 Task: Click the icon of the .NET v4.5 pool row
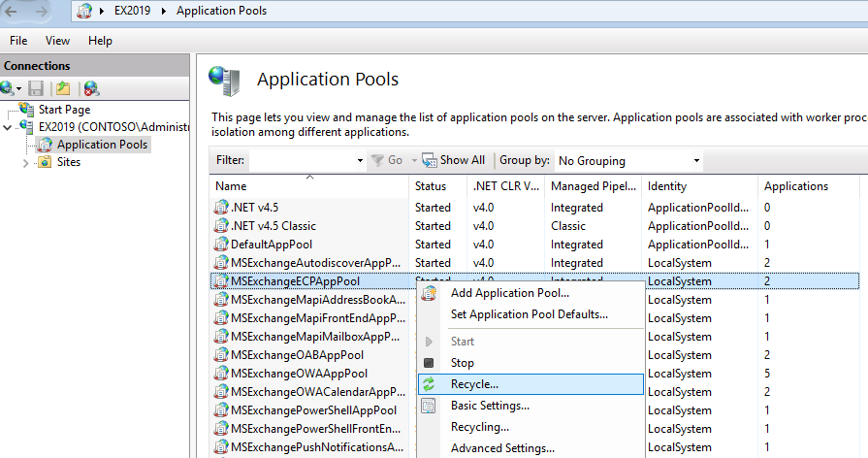(221, 208)
